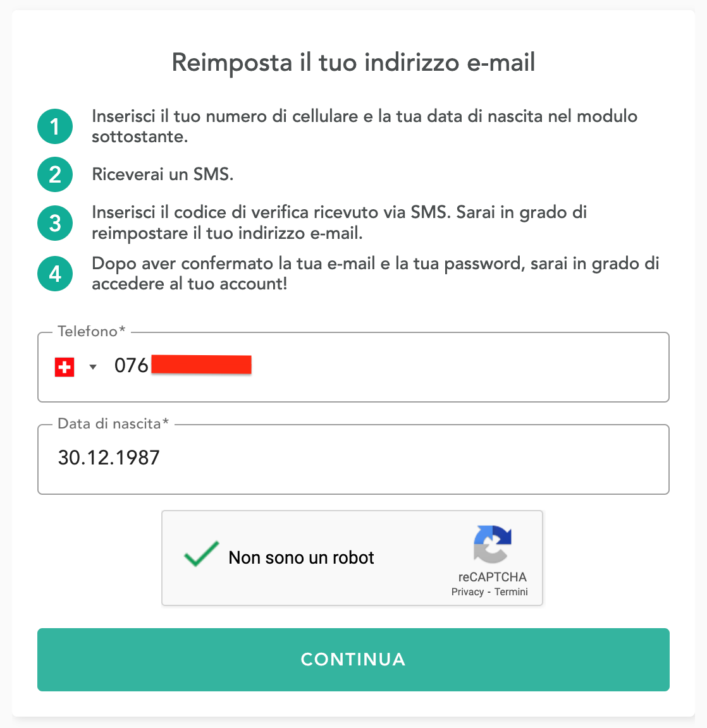
Task: Click the 'Reimposta il tuo indirizzo e-mail' heading
Action: pos(353,63)
